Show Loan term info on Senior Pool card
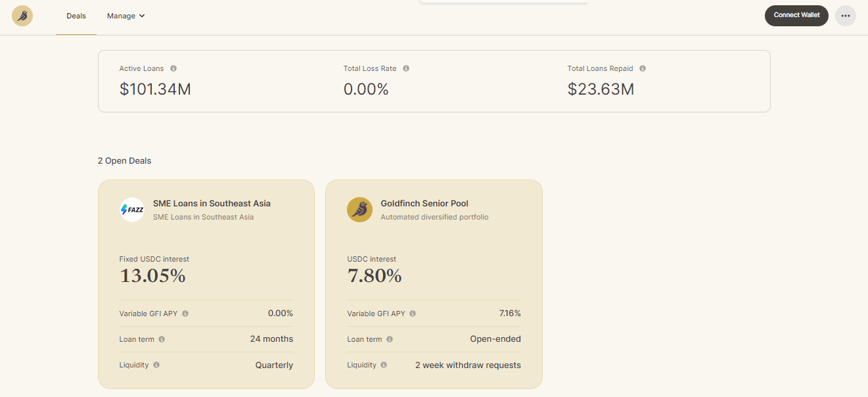868x397 pixels. pyautogui.click(x=390, y=339)
